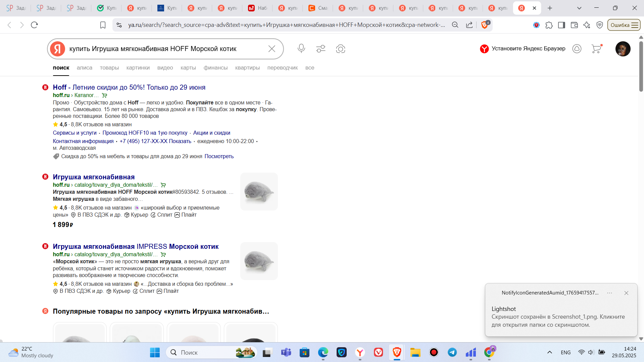Open the финансы search tab
The image size is (644, 362).
tap(215, 67)
